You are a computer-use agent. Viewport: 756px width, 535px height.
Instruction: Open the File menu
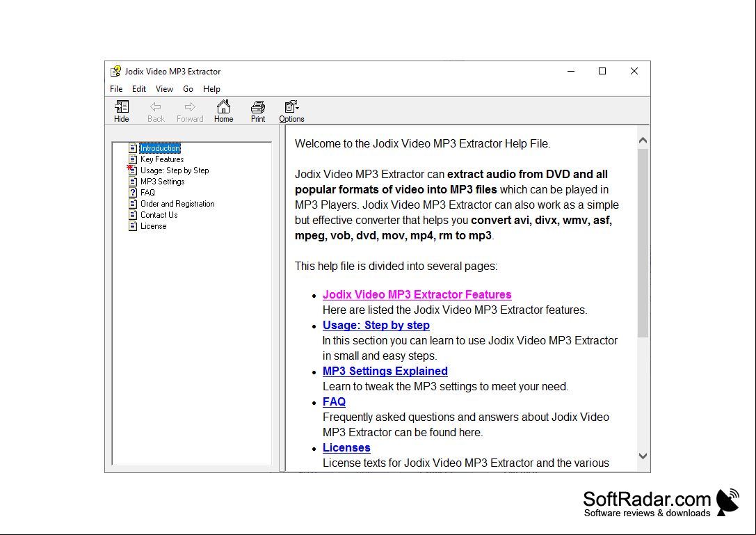tap(116, 89)
